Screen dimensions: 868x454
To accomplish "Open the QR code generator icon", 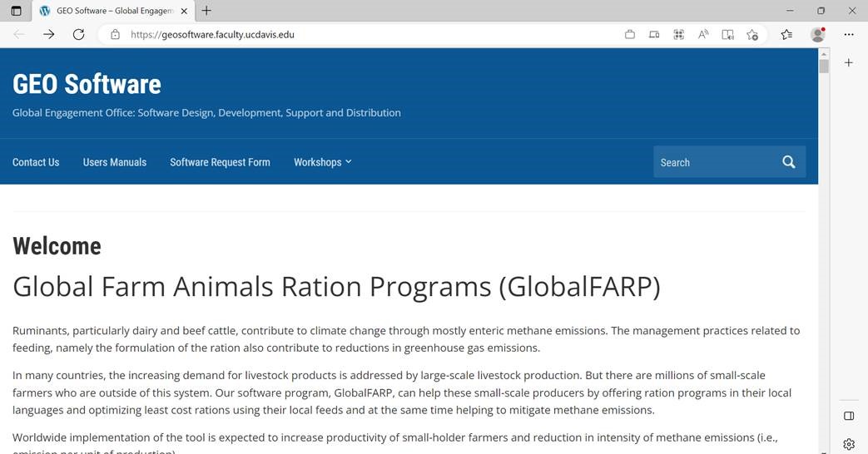I will pos(679,34).
